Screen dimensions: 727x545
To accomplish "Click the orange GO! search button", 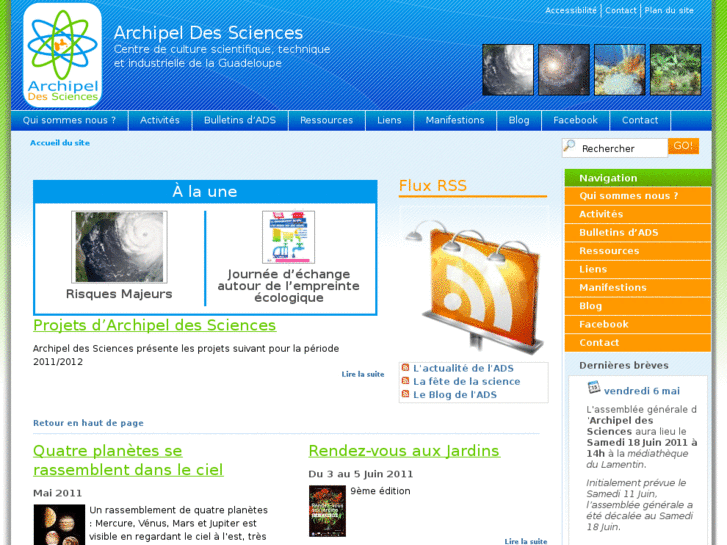I will tap(683, 146).
